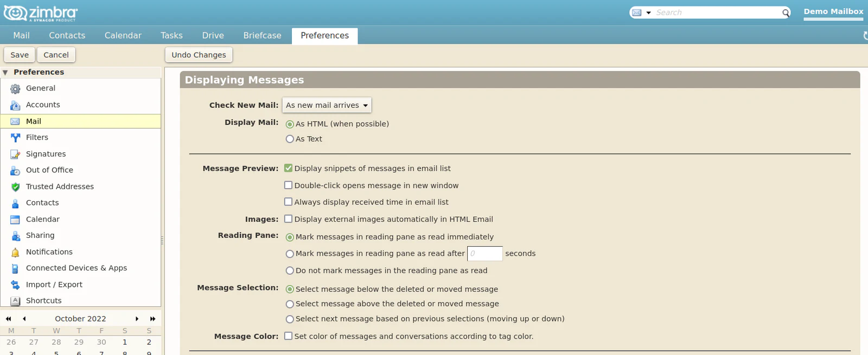The width and height of the screenshot is (868, 355).
Task: Select October 2 in mini calendar
Action: pos(149,342)
